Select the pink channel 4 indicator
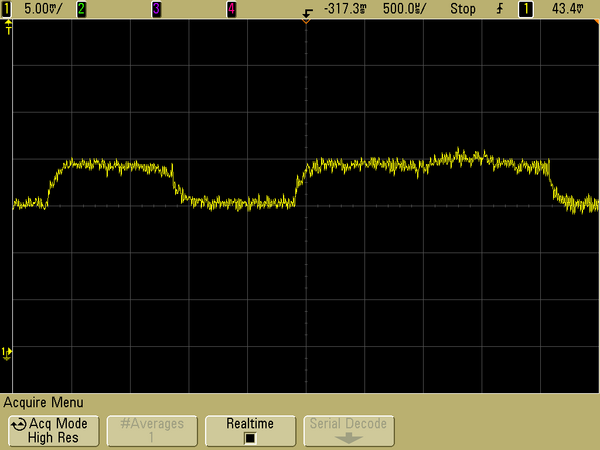The width and height of the screenshot is (600, 450). click(231, 9)
